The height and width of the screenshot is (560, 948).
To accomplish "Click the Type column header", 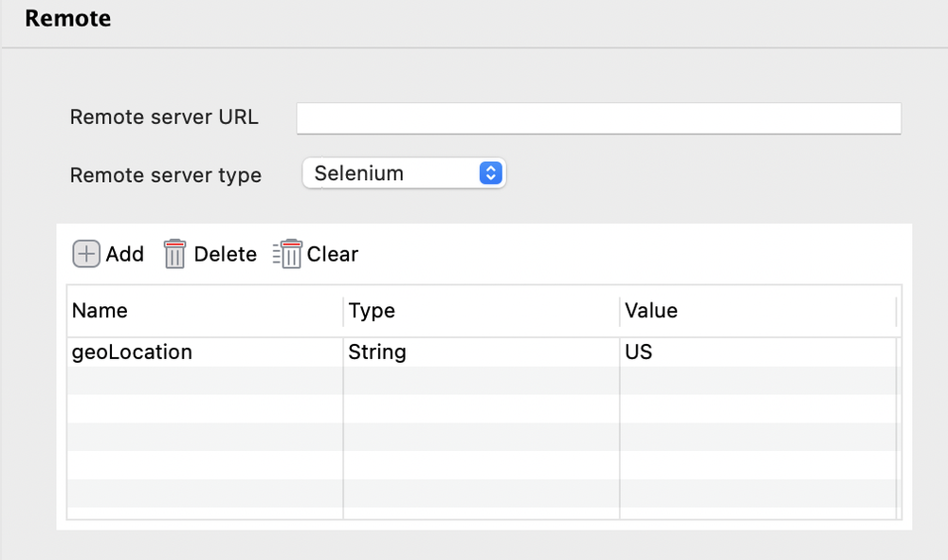I will point(373,311).
